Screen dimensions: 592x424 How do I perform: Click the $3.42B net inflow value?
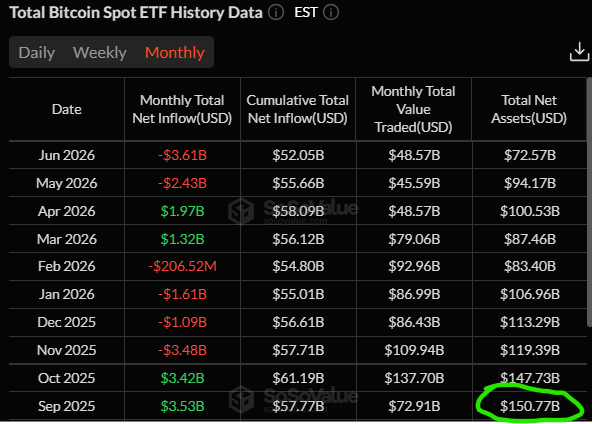[182, 378]
